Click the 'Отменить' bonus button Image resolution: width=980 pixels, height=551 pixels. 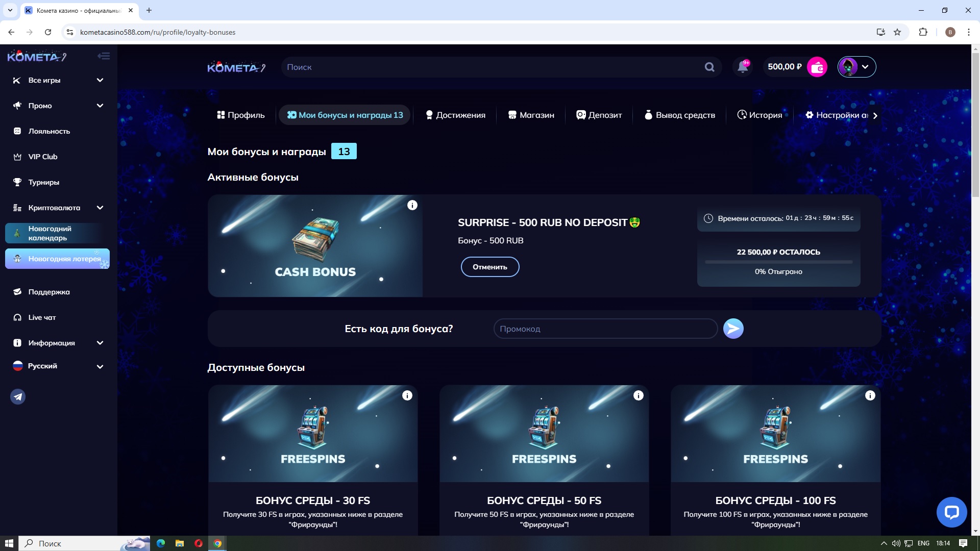pos(490,267)
